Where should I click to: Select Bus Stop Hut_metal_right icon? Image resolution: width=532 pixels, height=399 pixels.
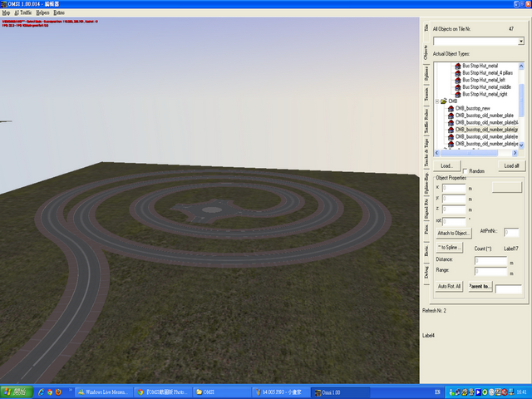[458, 94]
